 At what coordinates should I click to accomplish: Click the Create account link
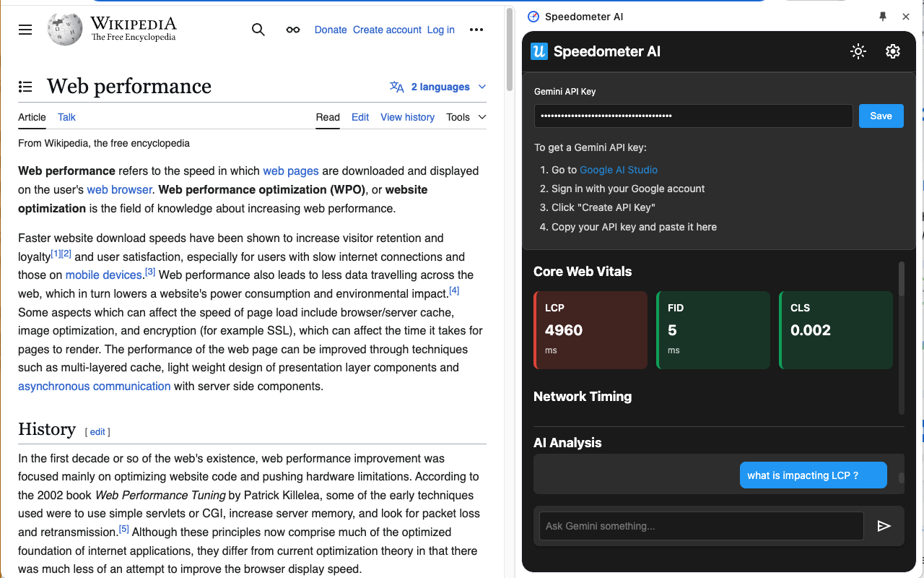pos(387,30)
